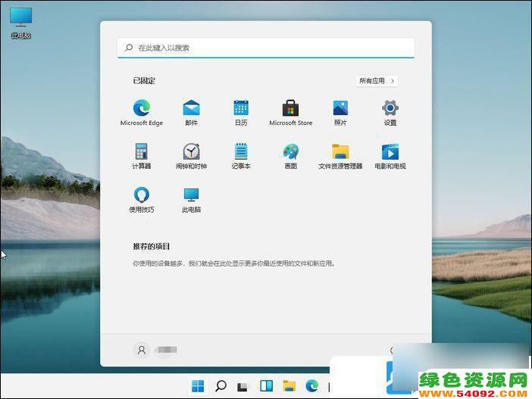Open Widgets panel from taskbar
Image resolution: width=532 pixels, height=399 pixels.
[x=266, y=386]
